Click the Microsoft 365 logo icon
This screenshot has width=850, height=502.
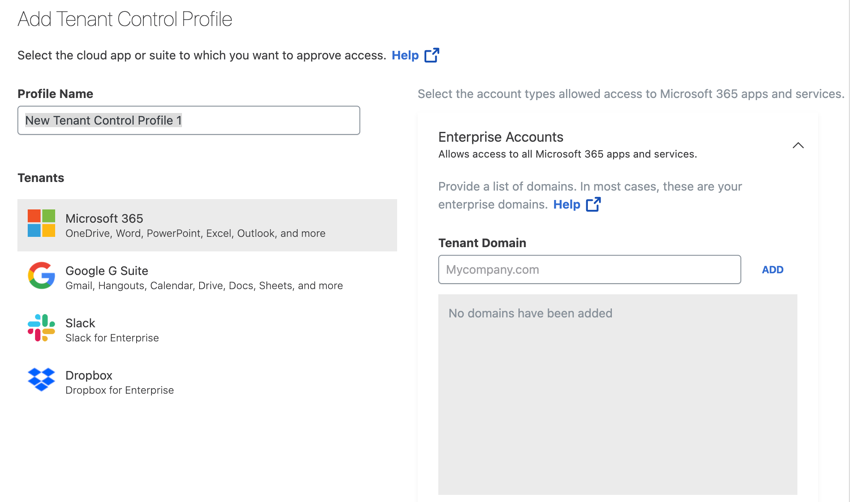click(x=41, y=223)
